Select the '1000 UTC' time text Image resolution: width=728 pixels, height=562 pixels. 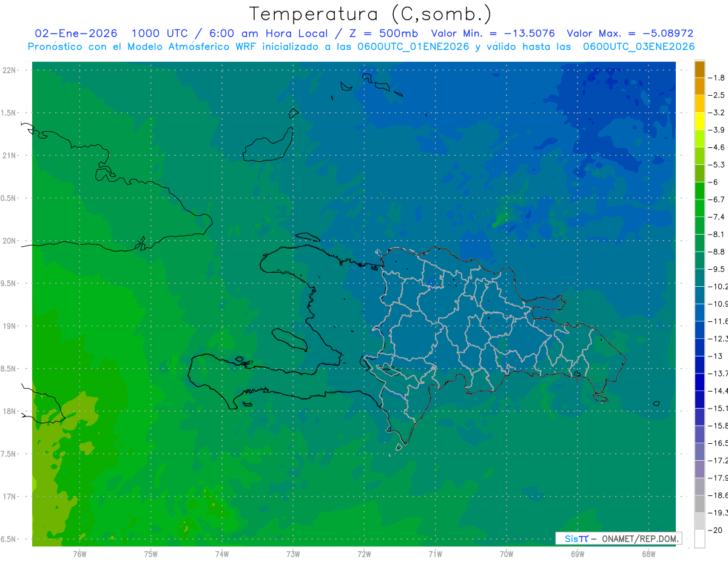click(159, 33)
